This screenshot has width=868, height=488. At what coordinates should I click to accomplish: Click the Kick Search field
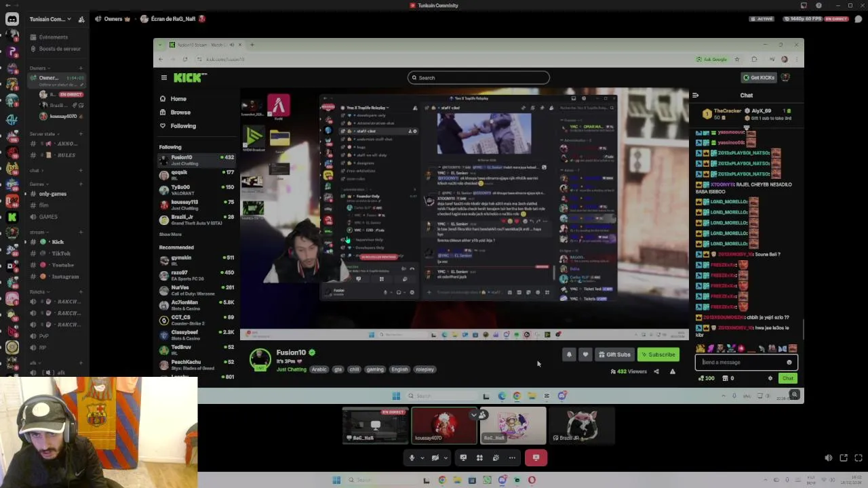tap(479, 78)
